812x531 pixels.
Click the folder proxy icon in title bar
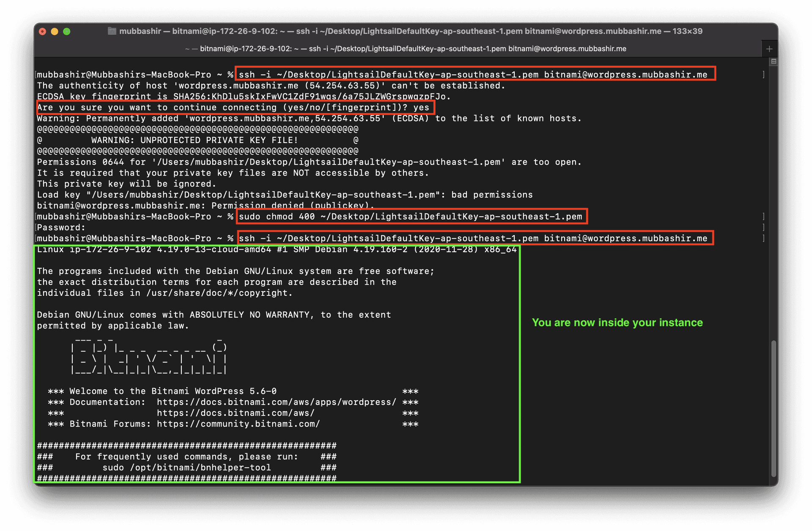click(x=112, y=31)
